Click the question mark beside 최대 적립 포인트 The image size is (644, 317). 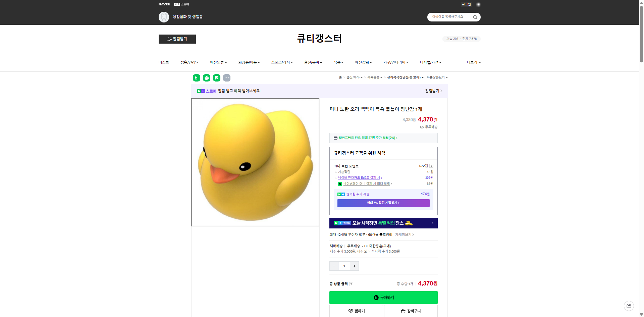432,165
